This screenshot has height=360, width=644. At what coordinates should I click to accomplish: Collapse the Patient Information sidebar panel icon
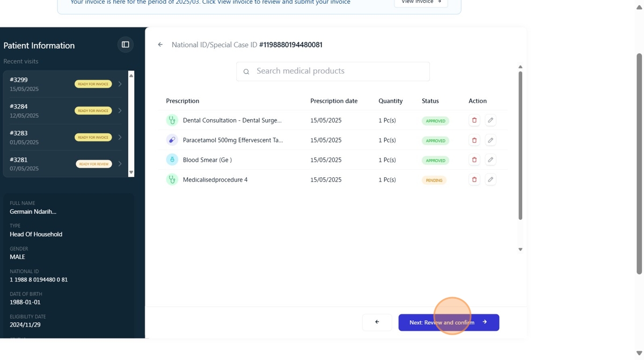(x=126, y=45)
